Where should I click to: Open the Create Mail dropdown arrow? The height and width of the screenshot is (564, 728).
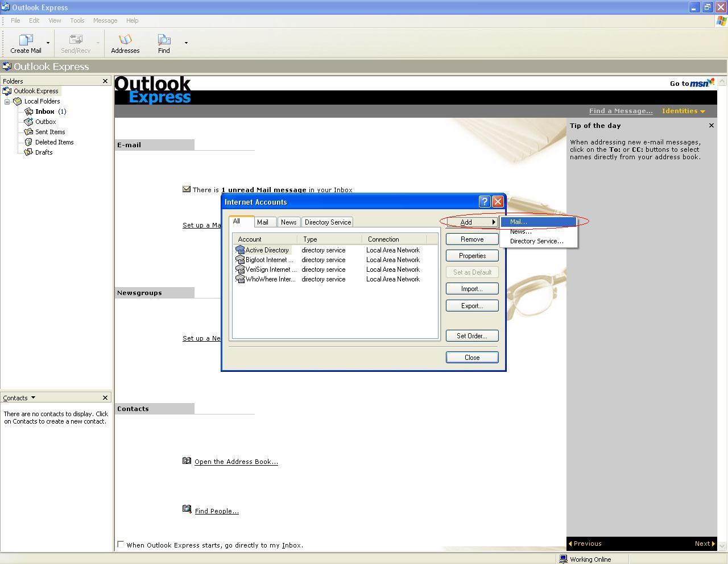pyautogui.click(x=48, y=43)
